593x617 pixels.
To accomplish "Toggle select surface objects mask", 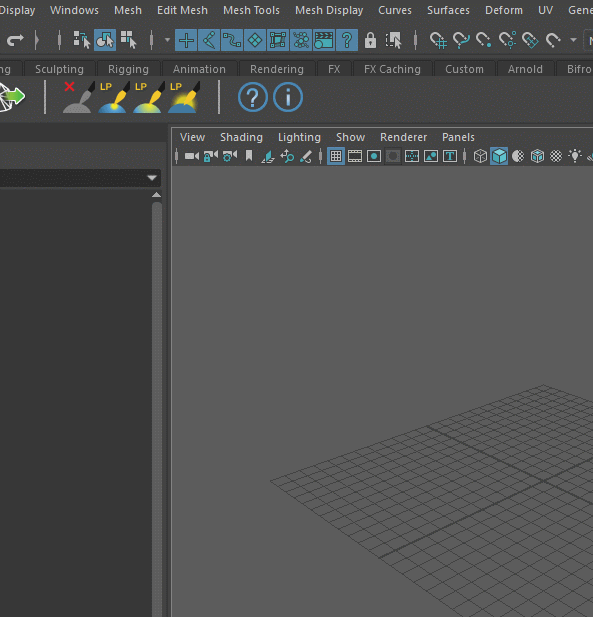I will pos(255,40).
